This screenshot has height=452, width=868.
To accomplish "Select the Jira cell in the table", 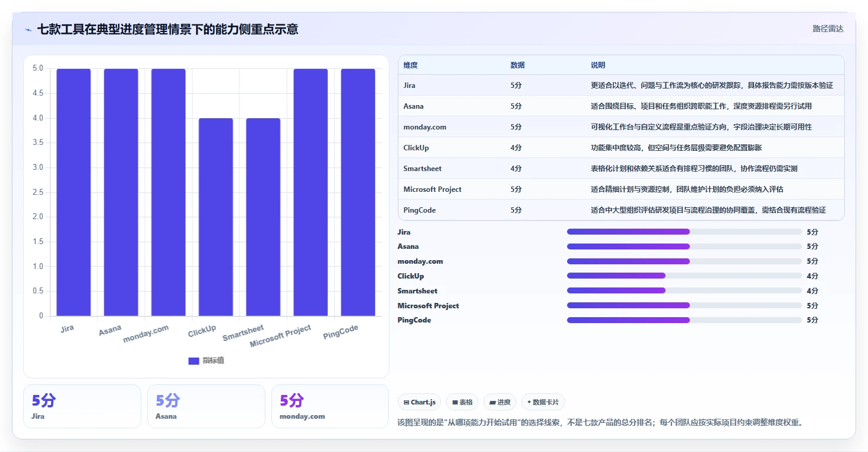I will [410, 86].
